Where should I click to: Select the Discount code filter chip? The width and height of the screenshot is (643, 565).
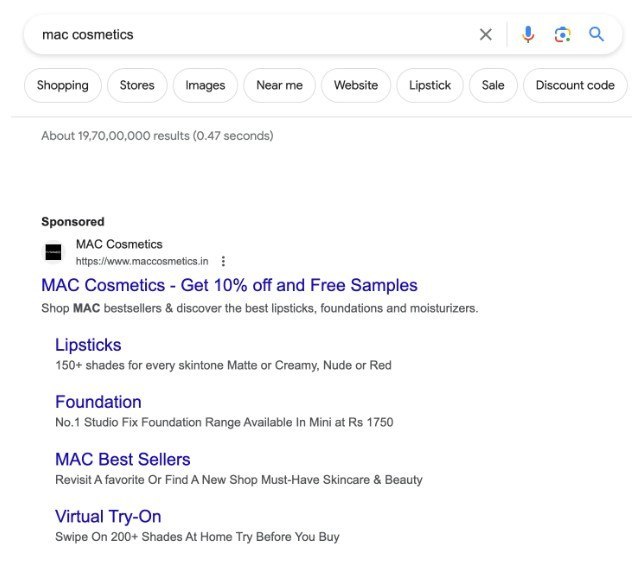(575, 85)
